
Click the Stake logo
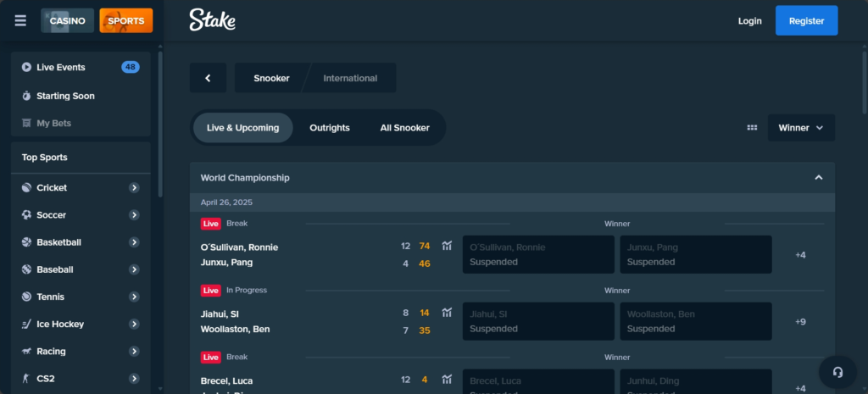[213, 20]
